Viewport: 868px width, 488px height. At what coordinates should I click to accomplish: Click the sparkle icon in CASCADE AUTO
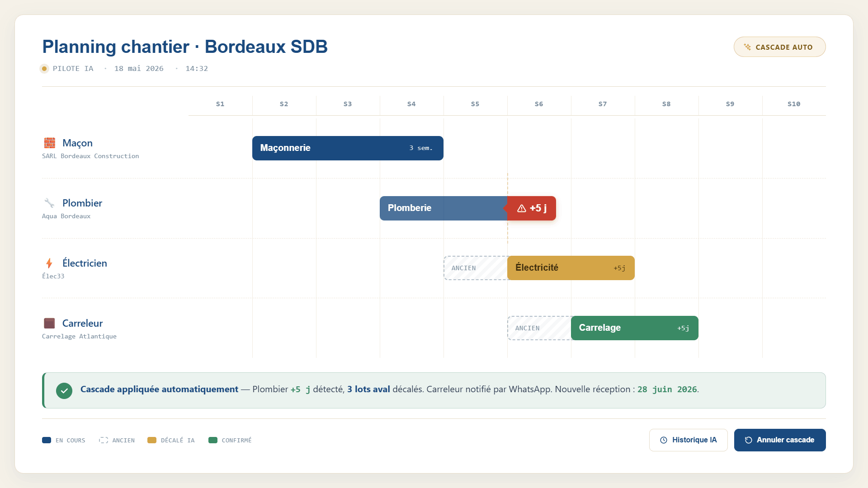tap(747, 47)
